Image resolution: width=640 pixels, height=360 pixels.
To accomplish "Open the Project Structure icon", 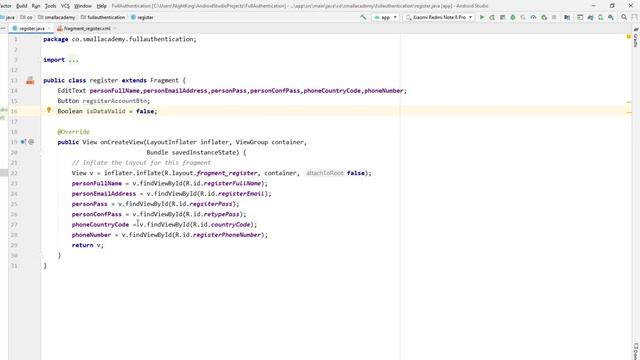I will point(567,17).
